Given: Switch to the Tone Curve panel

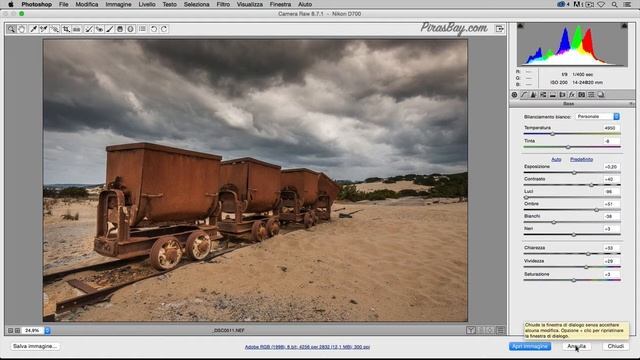Looking at the screenshot, I should (524, 95).
